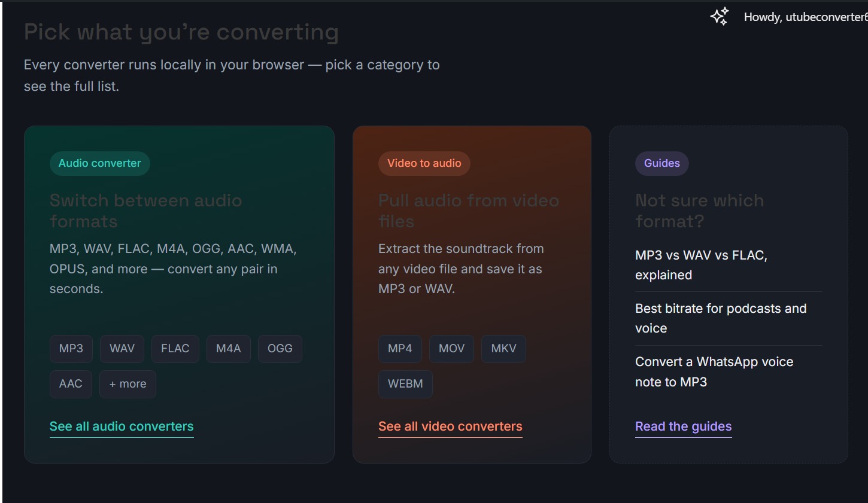Choose the MP3 format chip
Screen dimensions: 868x503
pyautogui.click(x=71, y=349)
